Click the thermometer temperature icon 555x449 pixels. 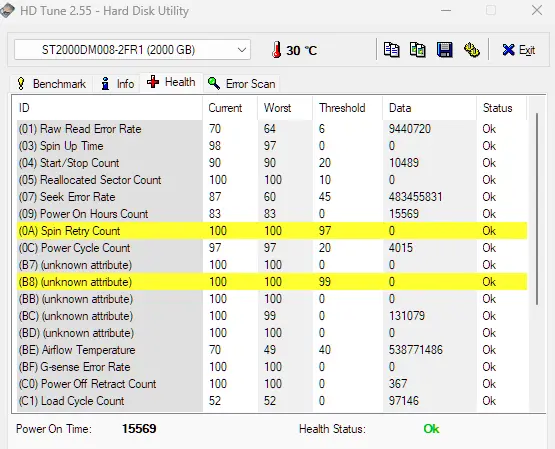(276, 50)
